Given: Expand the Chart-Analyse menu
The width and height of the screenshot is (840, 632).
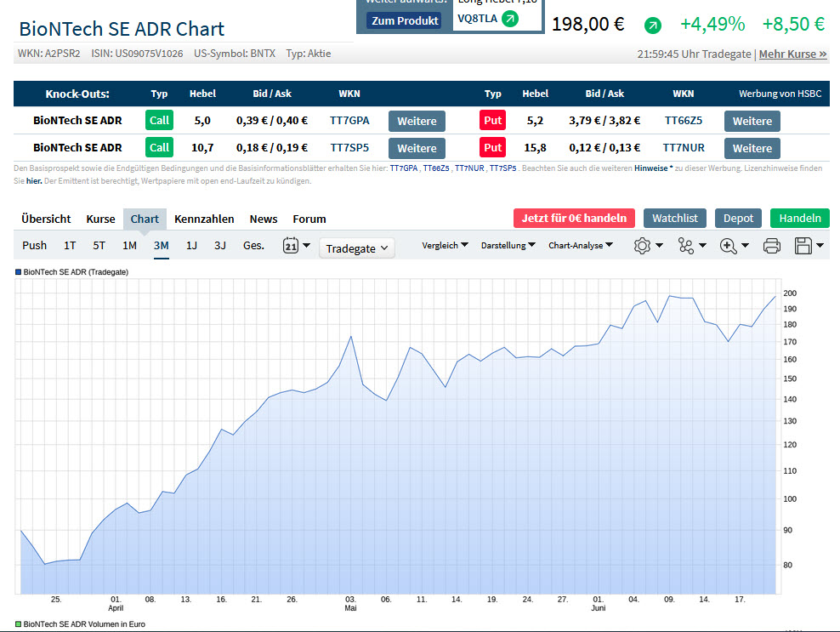Looking at the screenshot, I should (x=580, y=246).
